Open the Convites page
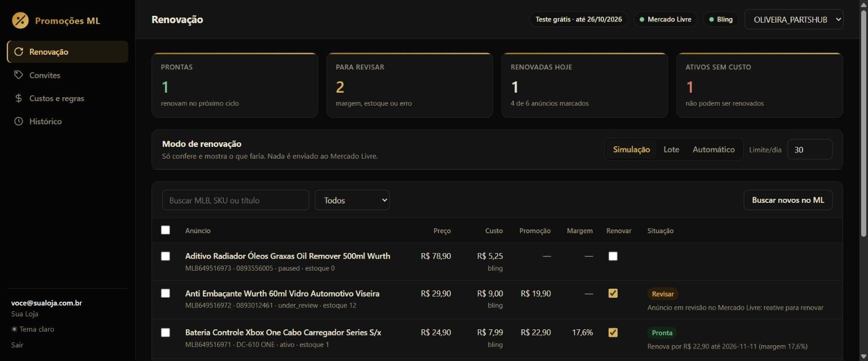This screenshot has height=361, width=868. (x=67, y=75)
